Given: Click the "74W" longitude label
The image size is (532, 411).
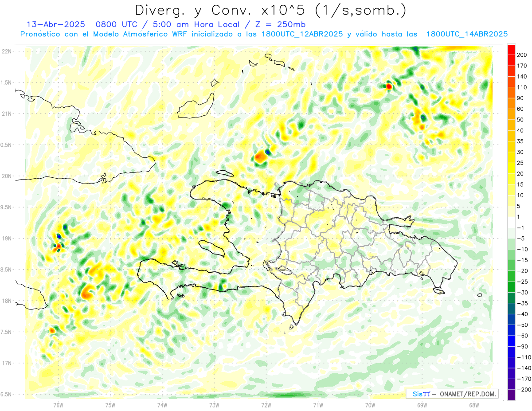Looking at the screenshot, I should pos(162,405).
